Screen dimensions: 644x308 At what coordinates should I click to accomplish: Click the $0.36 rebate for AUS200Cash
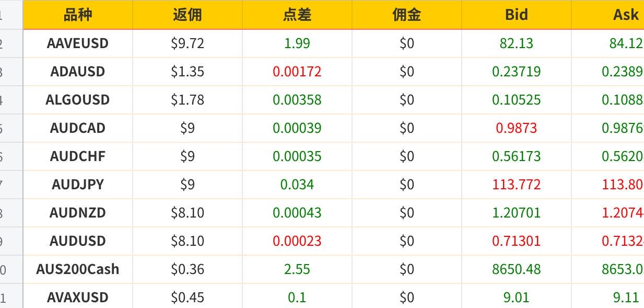click(188, 269)
